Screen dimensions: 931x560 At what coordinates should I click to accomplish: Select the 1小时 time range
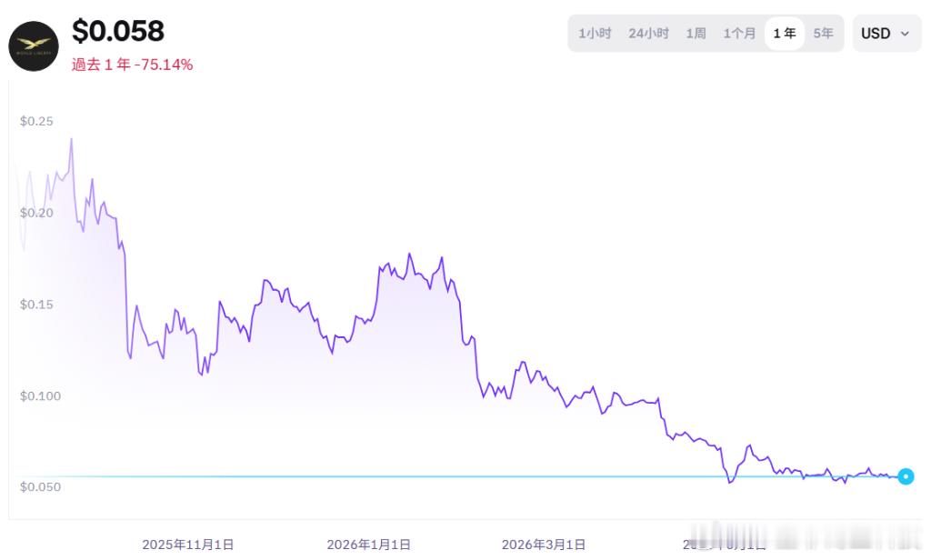point(595,34)
